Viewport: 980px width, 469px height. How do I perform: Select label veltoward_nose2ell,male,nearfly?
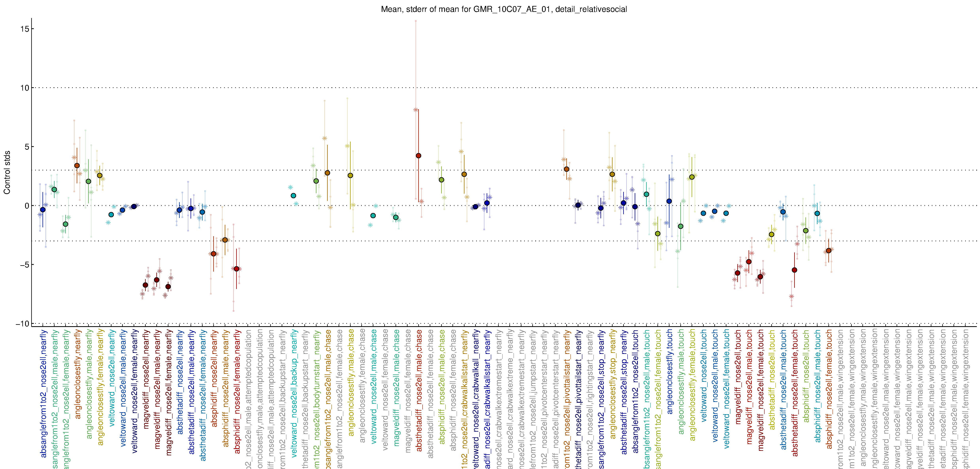click(x=123, y=388)
